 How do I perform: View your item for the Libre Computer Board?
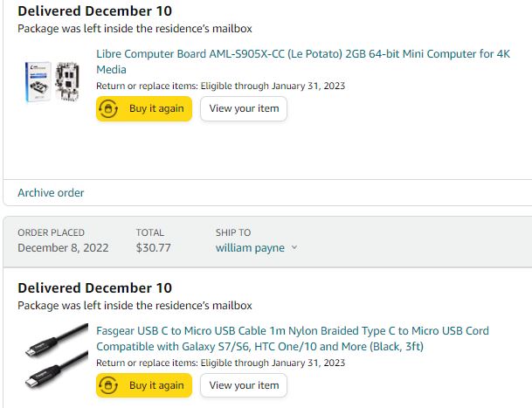244,108
